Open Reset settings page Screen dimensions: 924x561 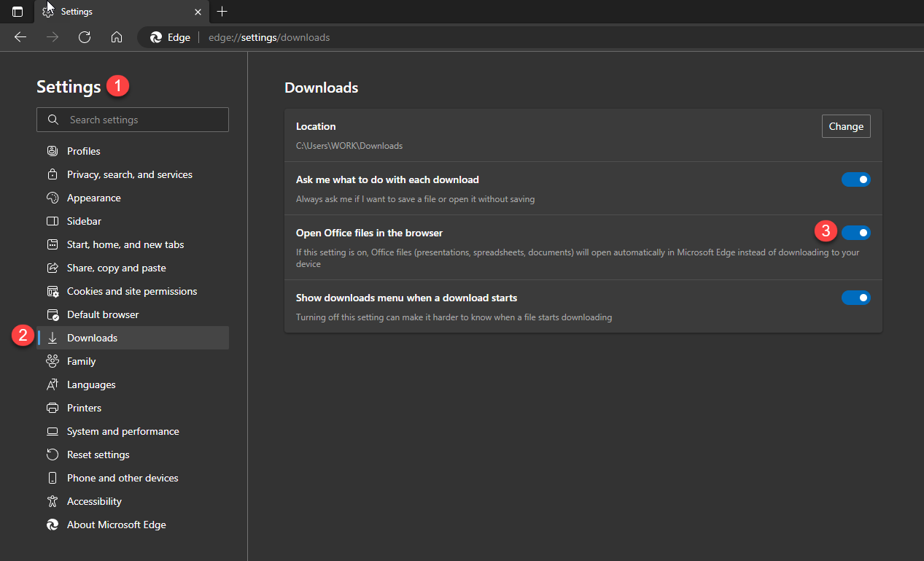(133, 454)
